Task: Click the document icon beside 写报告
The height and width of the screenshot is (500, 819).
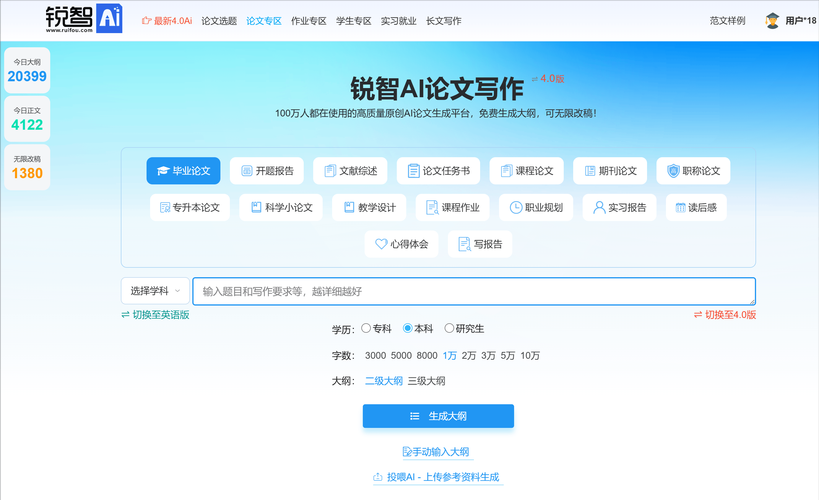Action: [464, 244]
